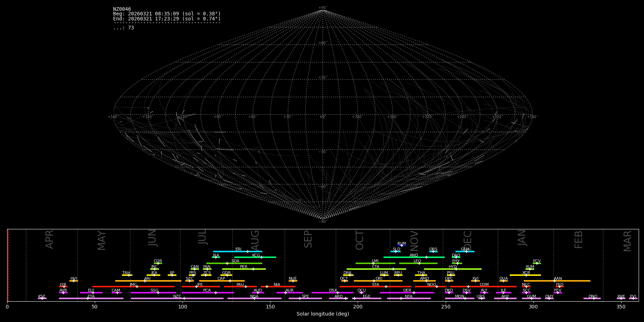Viewport: 644px width, 322px height.
Task: Click the PER shower label
Action: point(244,267)
